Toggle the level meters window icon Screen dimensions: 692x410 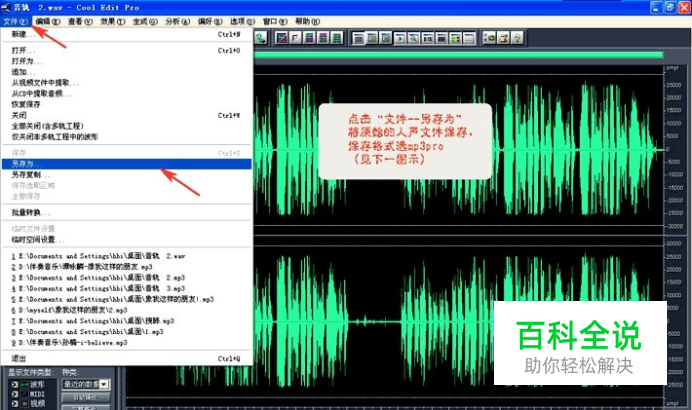tap(455, 38)
